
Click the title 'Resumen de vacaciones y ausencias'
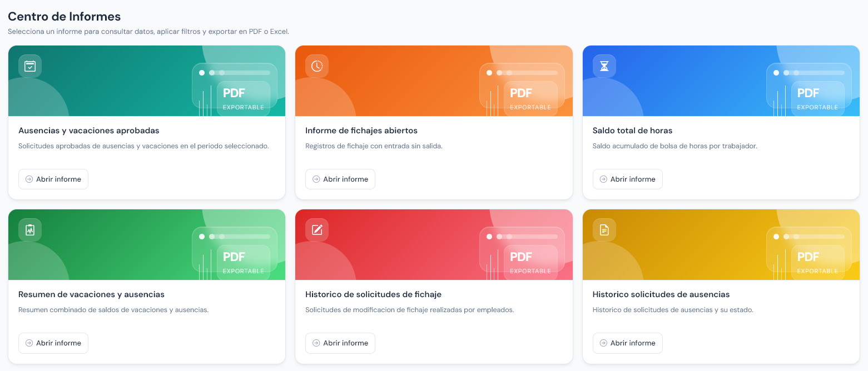click(92, 295)
